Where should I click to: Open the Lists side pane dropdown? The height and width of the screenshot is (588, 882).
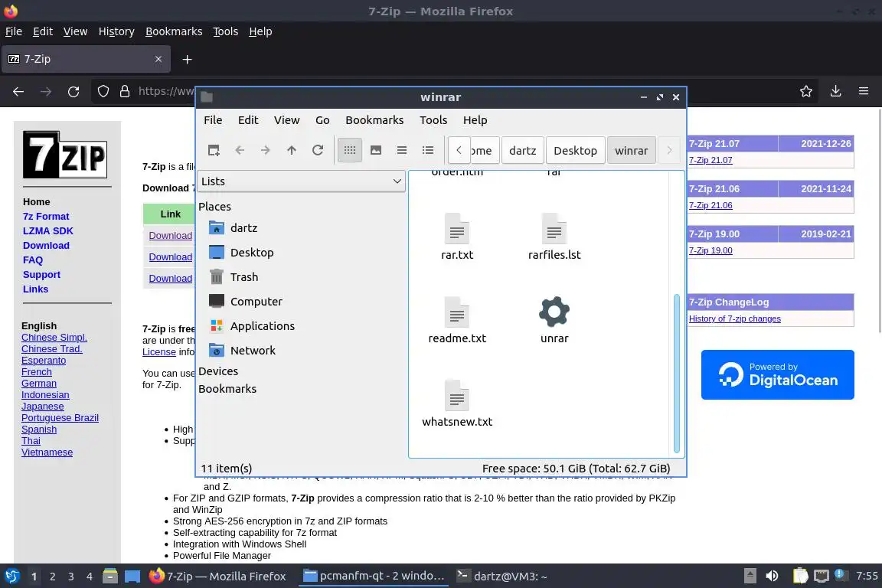coord(302,181)
